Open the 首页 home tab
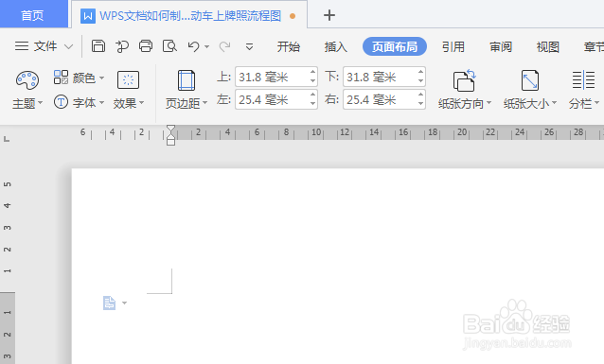This screenshot has width=604, height=364. [33, 14]
